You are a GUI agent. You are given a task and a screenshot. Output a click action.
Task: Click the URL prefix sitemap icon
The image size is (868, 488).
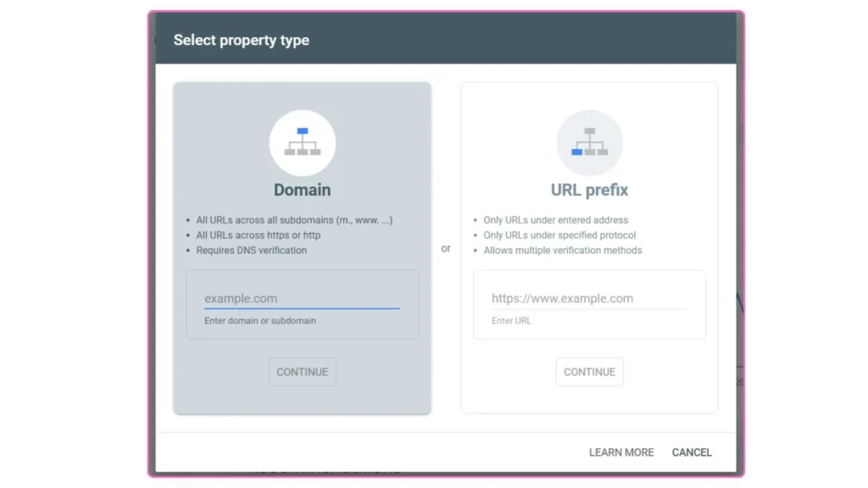pos(589,142)
